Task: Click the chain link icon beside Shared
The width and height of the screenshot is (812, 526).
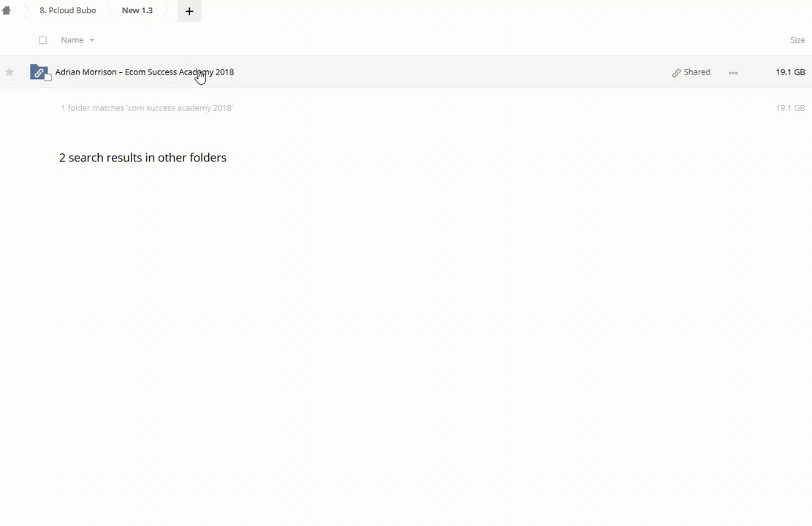Action: (676, 72)
